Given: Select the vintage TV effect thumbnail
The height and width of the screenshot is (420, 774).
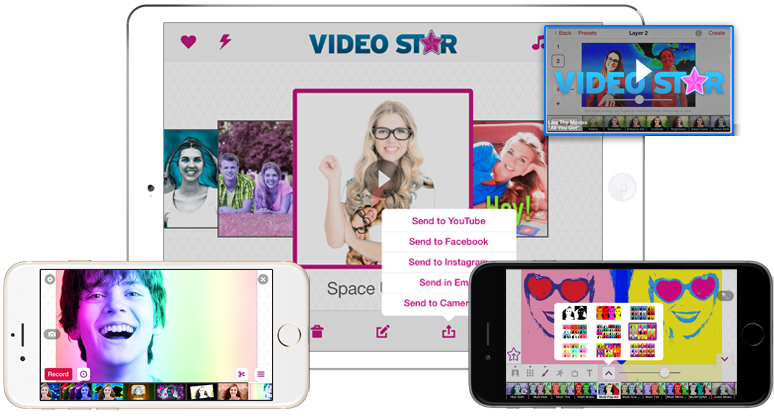Looking at the screenshot, I should 138,391.
